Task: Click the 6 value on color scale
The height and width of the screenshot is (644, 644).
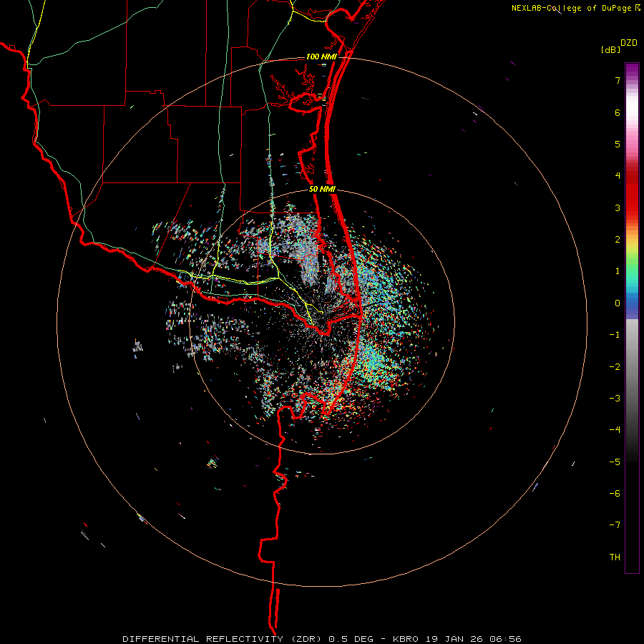Action: point(618,112)
